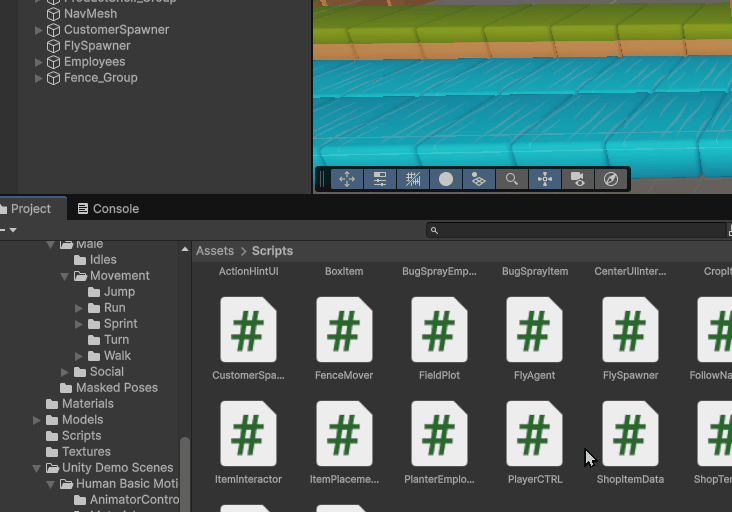The height and width of the screenshot is (512, 732).
Task: Expand the Fence_Group hierarchy item
Action: pos(39,78)
